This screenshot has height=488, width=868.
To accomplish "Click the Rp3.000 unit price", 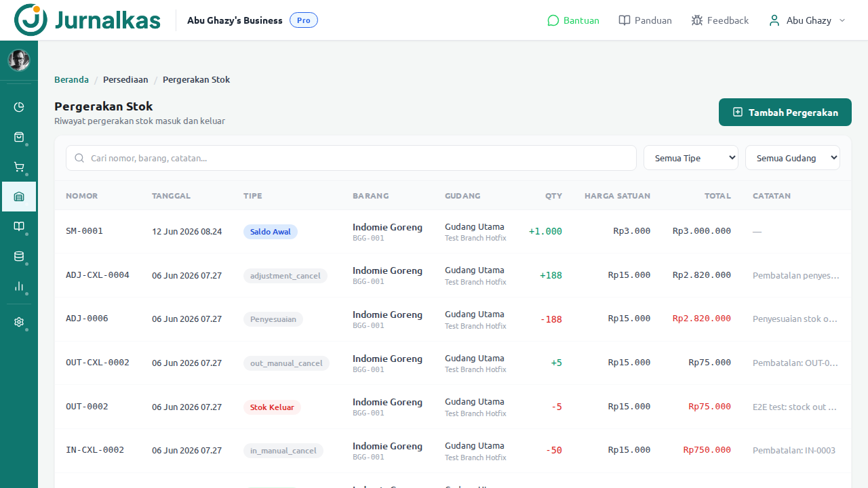I will pyautogui.click(x=631, y=231).
